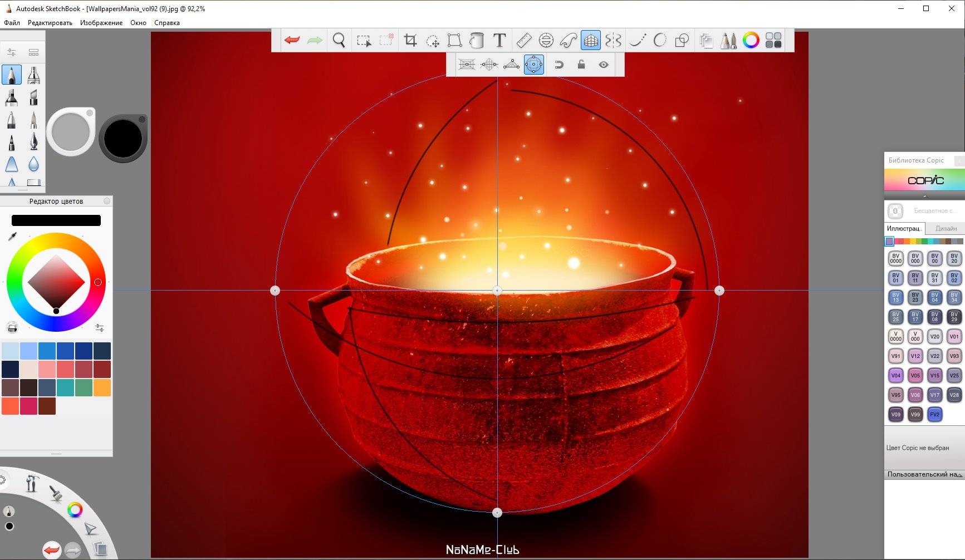Toggle perspective snap magnet
965x560 pixels.
click(x=559, y=65)
